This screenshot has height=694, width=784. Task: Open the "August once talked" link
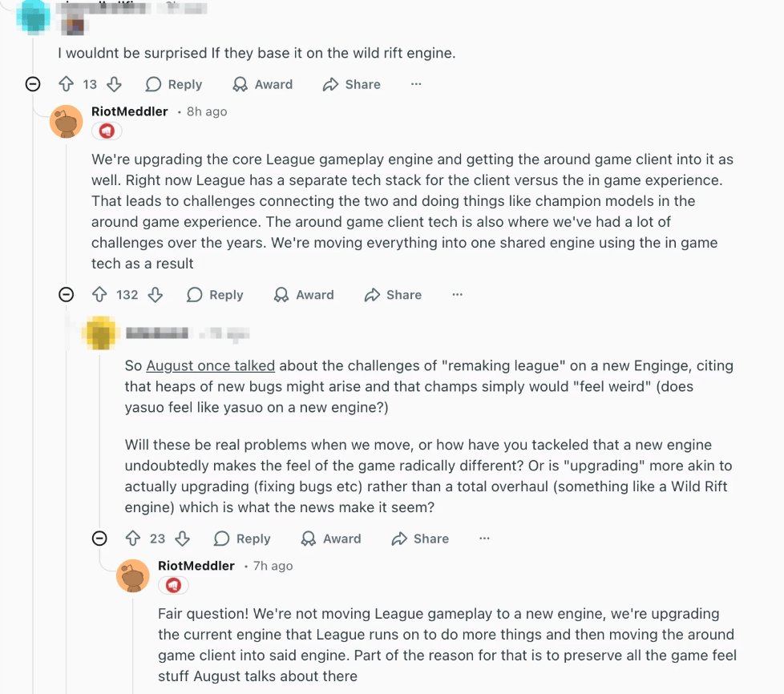point(210,365)
